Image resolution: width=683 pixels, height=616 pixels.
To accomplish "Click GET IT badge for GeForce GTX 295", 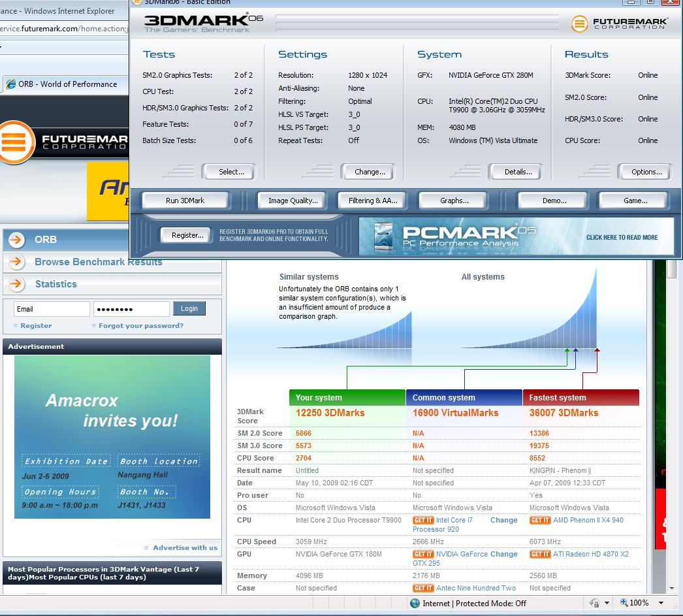I will [x=423, y=554].
